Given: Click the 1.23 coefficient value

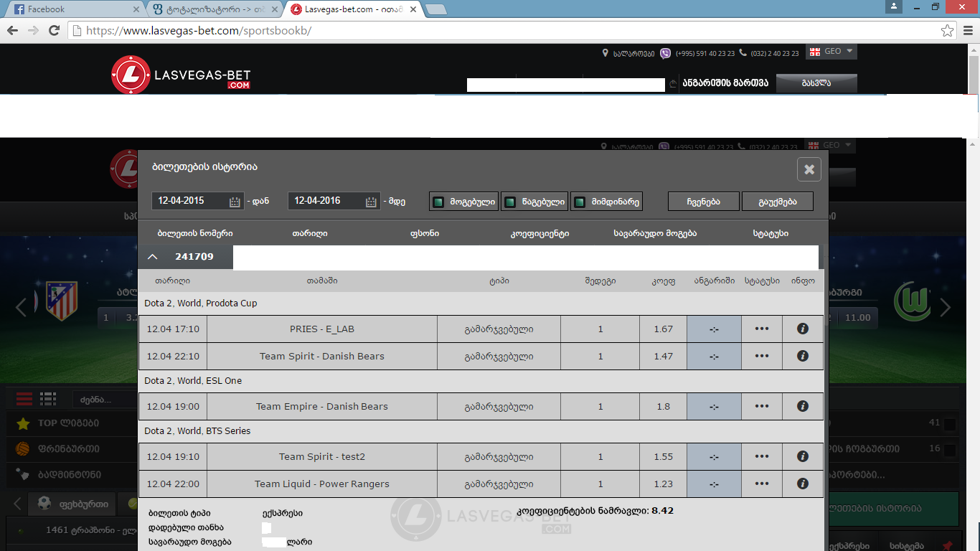Looking at the screenshot, I should (x=663, y=484).
